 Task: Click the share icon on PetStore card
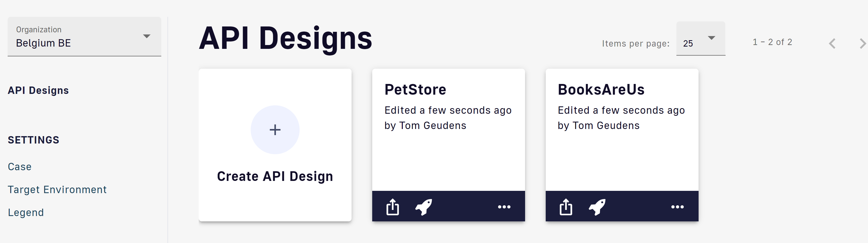point(393,207)
